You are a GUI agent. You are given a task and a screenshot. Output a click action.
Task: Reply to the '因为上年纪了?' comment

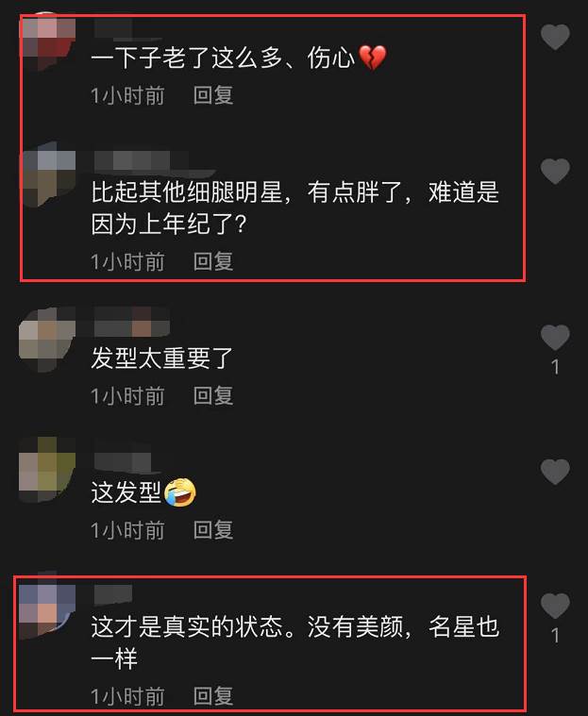tap(213, 261)
